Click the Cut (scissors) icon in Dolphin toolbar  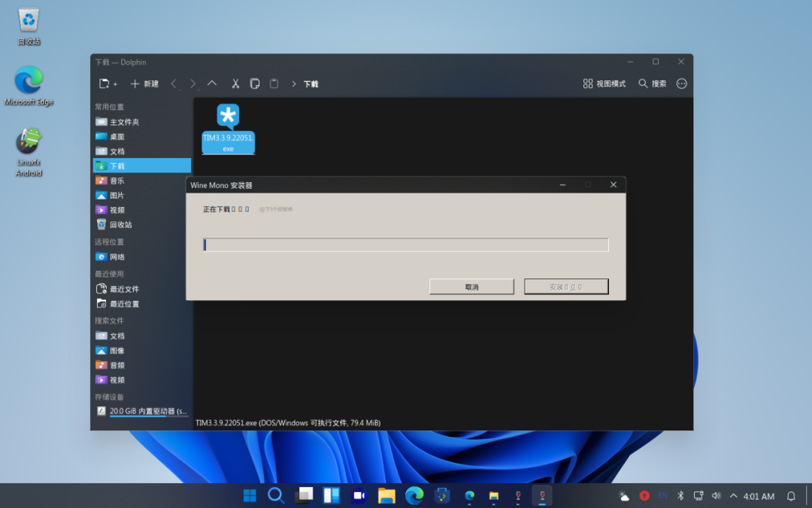[x=235, y=84]
